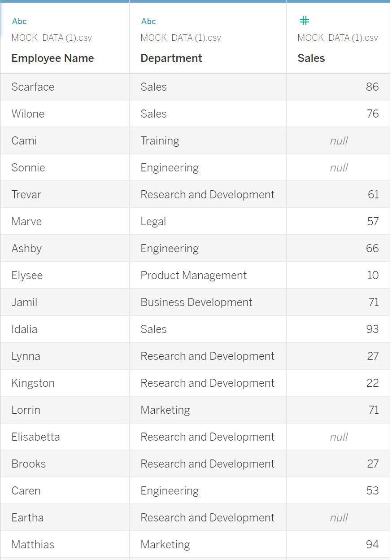Screen dimensions: 392x560
Task: Select the Kingston employee name cell
Action: tap(33, 383)
